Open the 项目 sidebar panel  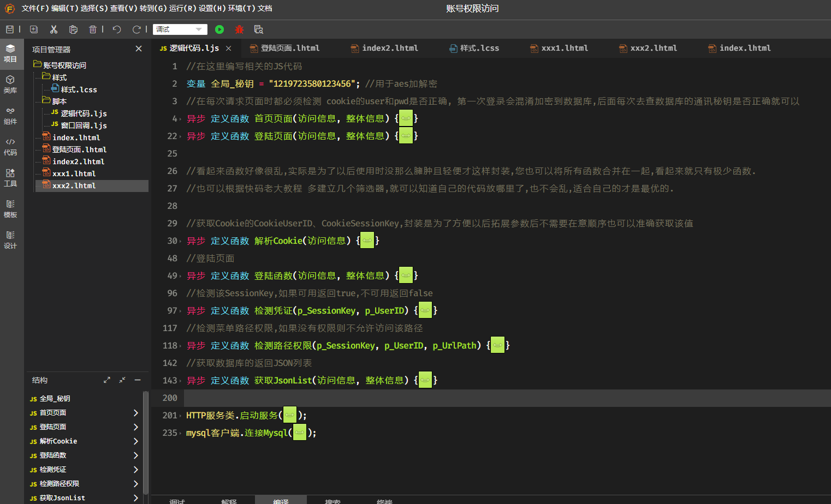[x=10, y=53]
